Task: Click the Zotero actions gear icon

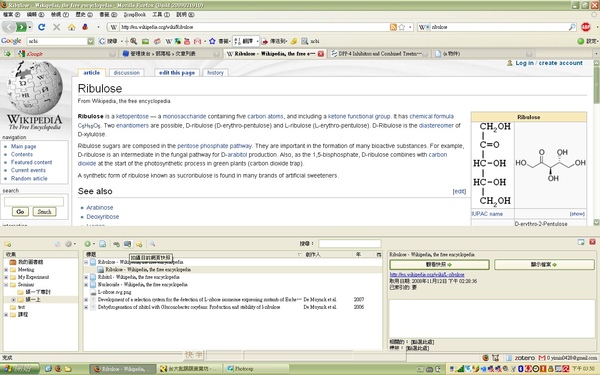Action: [x=68, y=244]
